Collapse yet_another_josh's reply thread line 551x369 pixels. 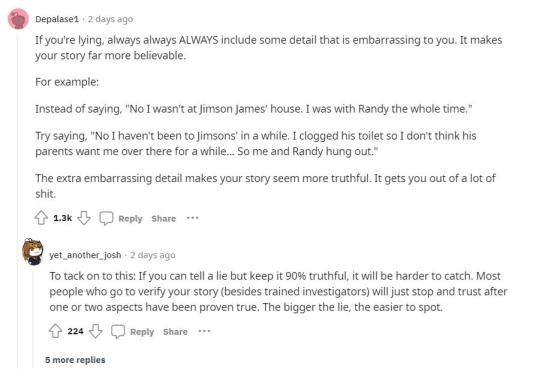pos(33,318)
